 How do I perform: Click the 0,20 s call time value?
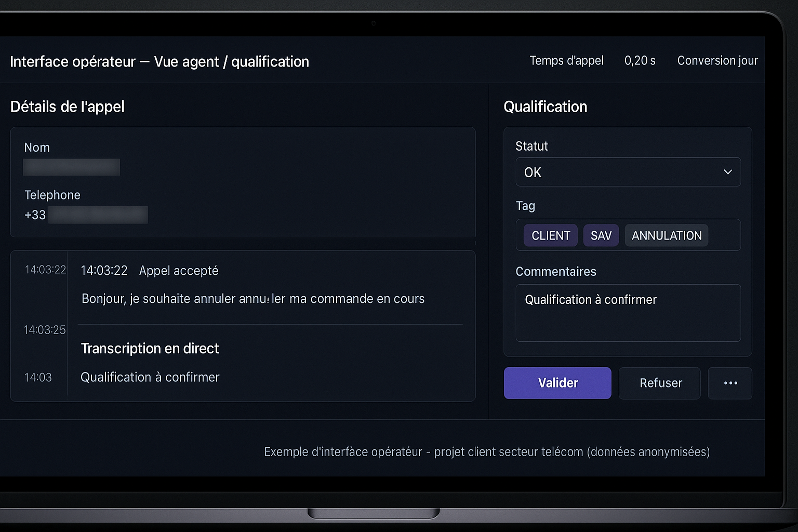click(x=640, y=61)
